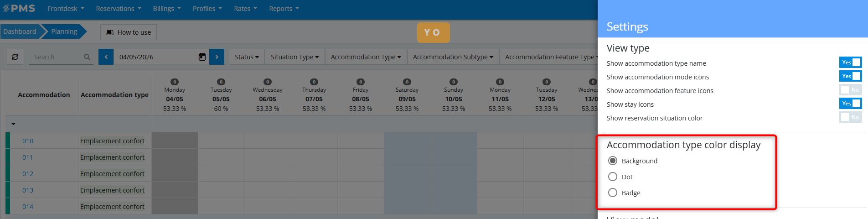Collapse the accommodation group caret
Image resolution: width=868 pixels, height=219 pixels.
point(13,124)
